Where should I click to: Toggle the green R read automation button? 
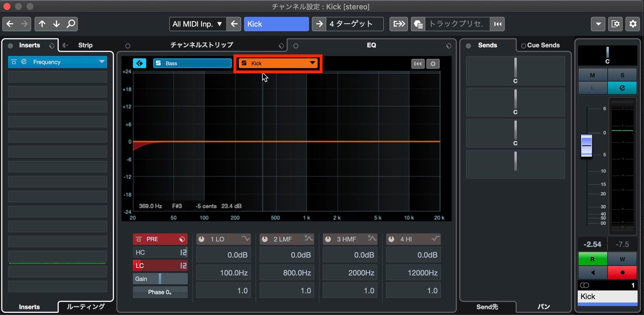(592, 259)
